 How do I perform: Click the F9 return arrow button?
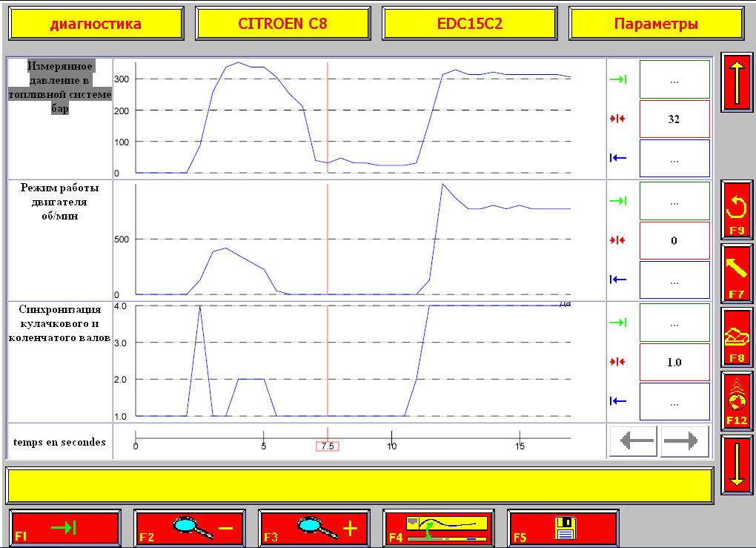click(736, 210)
